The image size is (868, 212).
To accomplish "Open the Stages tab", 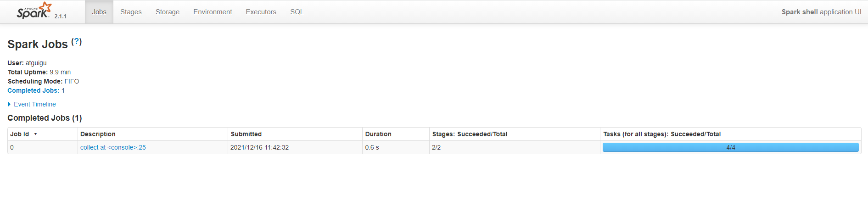I will [x=131, y=12].
